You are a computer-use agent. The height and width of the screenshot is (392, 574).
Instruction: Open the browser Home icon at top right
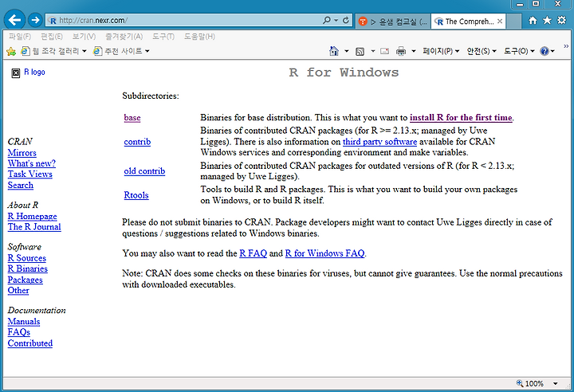[x=533, y=21]
